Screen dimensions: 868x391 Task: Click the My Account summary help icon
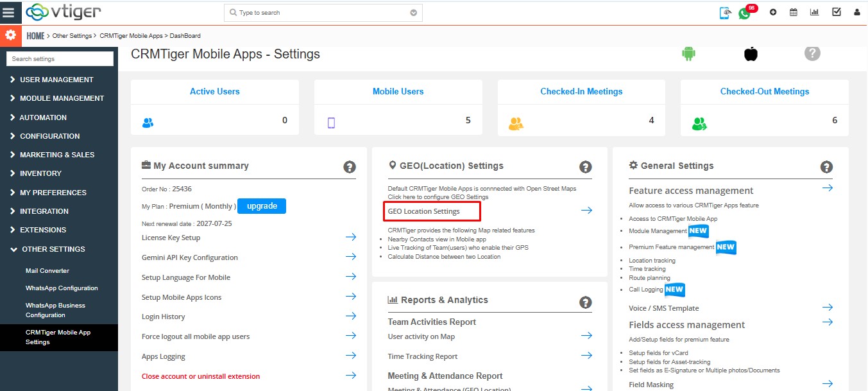350,167
